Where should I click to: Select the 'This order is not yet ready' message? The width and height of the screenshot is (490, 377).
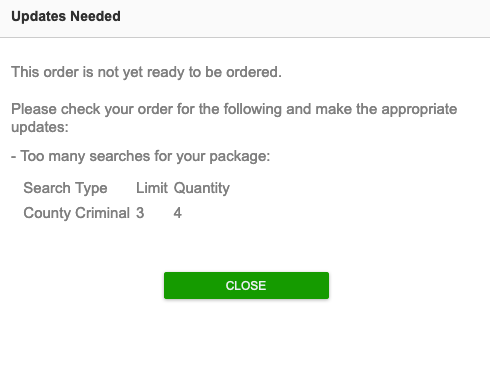(x=146, y=72)
